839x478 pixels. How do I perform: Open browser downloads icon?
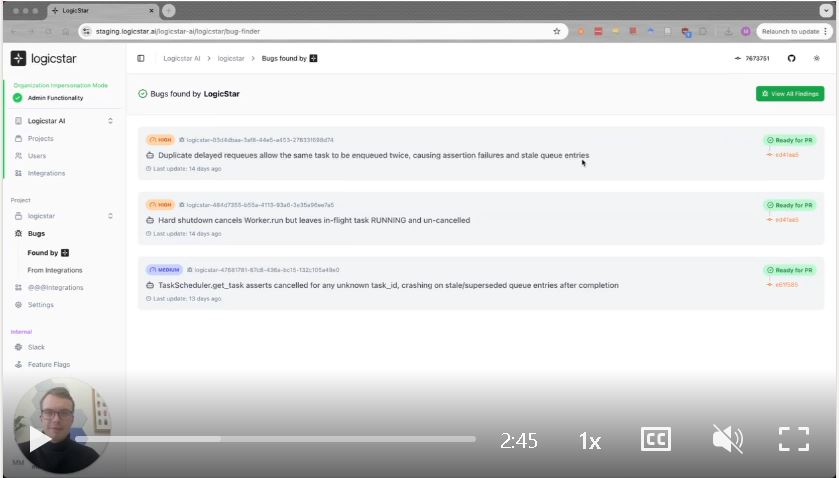pos(728,32)
